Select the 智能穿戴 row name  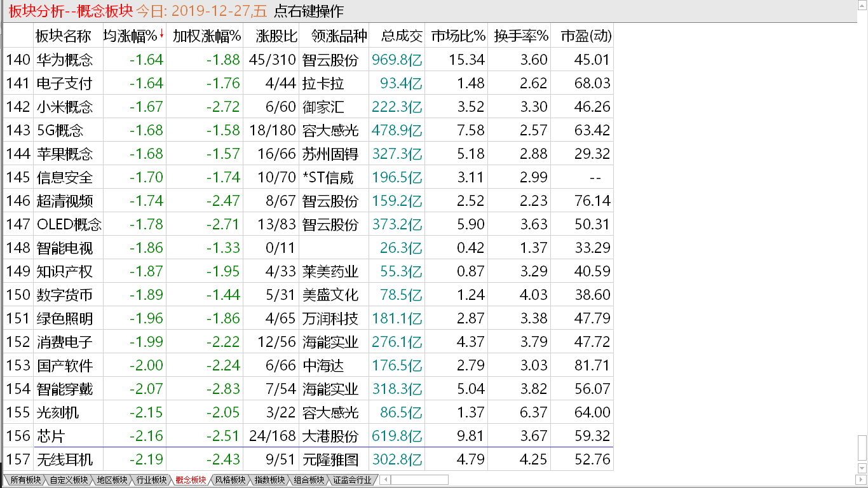[x=64, y=389]
